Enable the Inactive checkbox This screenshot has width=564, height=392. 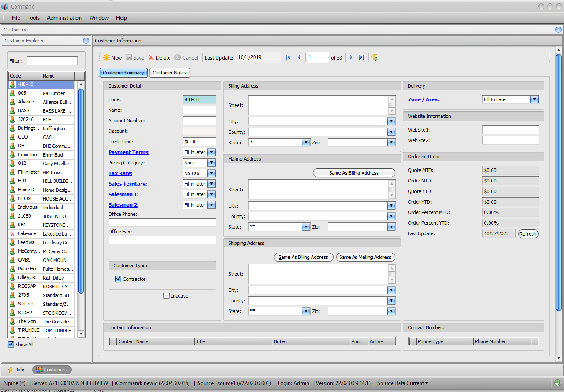(167, 296)
